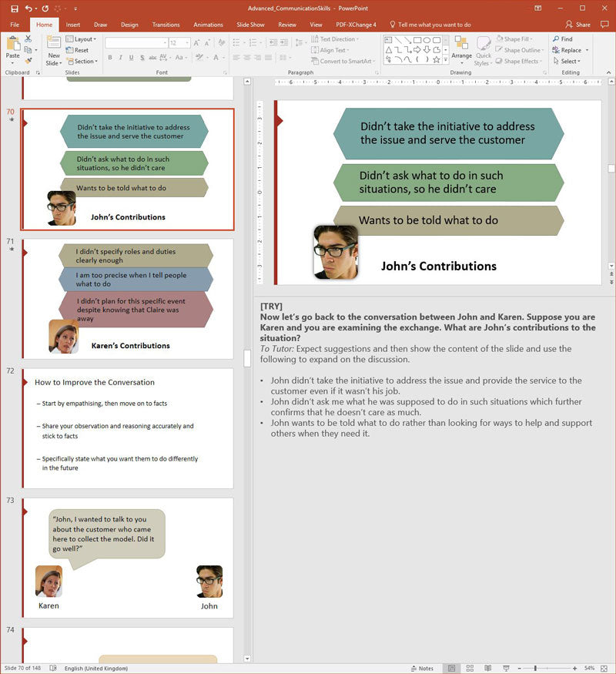Switch to the Insert tab
Screen dimensions: 616x674
[x=72, y=25]
